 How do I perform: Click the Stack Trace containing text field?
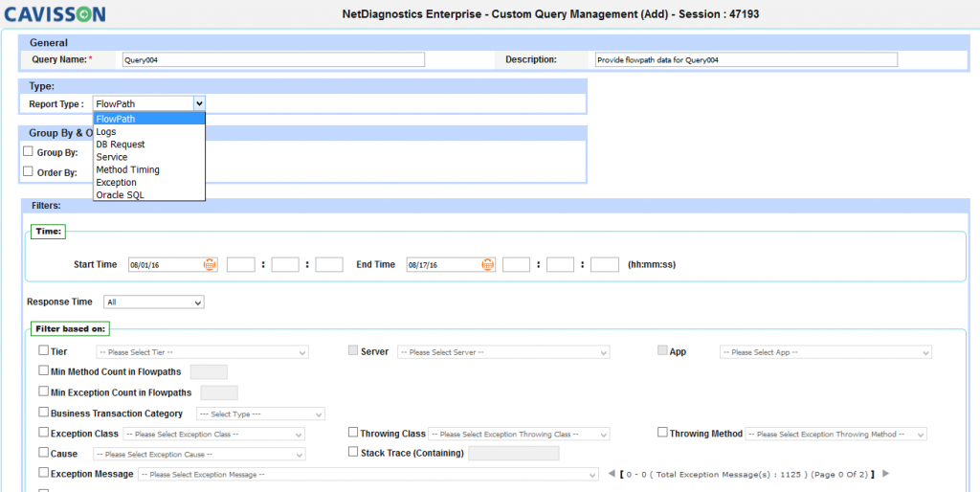point(514,454)
